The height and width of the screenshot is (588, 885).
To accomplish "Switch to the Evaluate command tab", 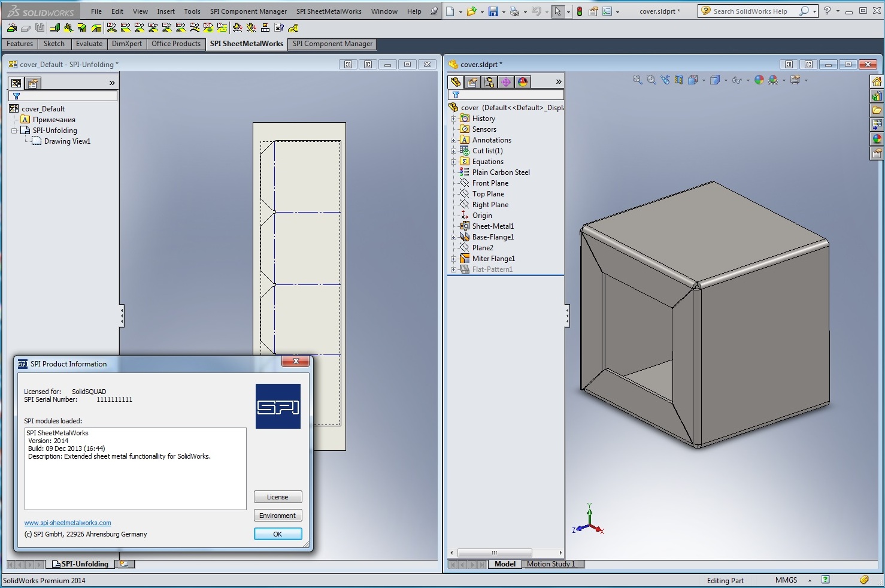I will click(x=89, y=44).
